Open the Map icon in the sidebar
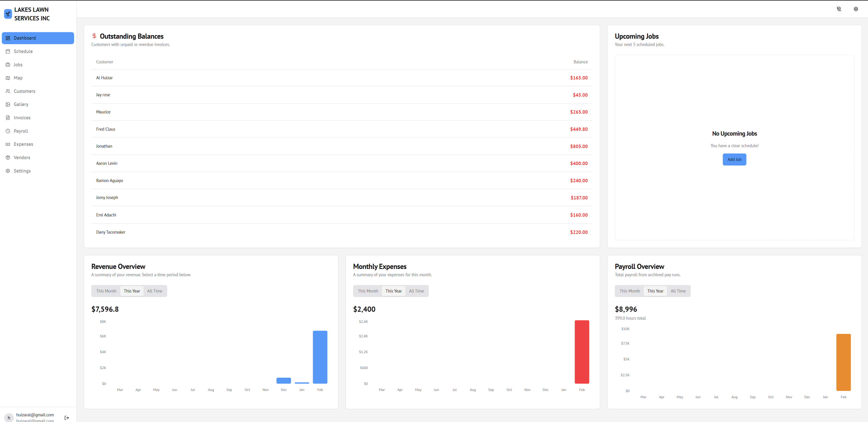 tap(8, 78)
